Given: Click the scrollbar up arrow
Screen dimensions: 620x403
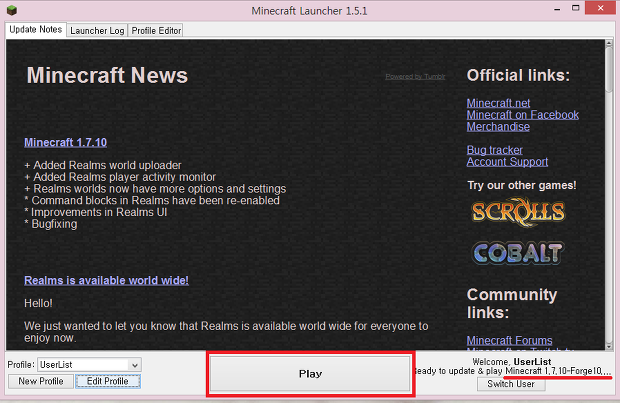Looking at the screenshot, I should (609, 44).
